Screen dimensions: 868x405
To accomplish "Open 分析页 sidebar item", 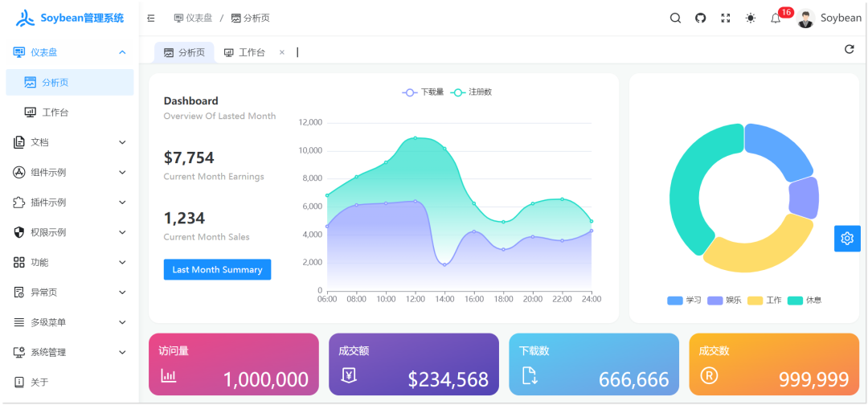I will 70,83.
